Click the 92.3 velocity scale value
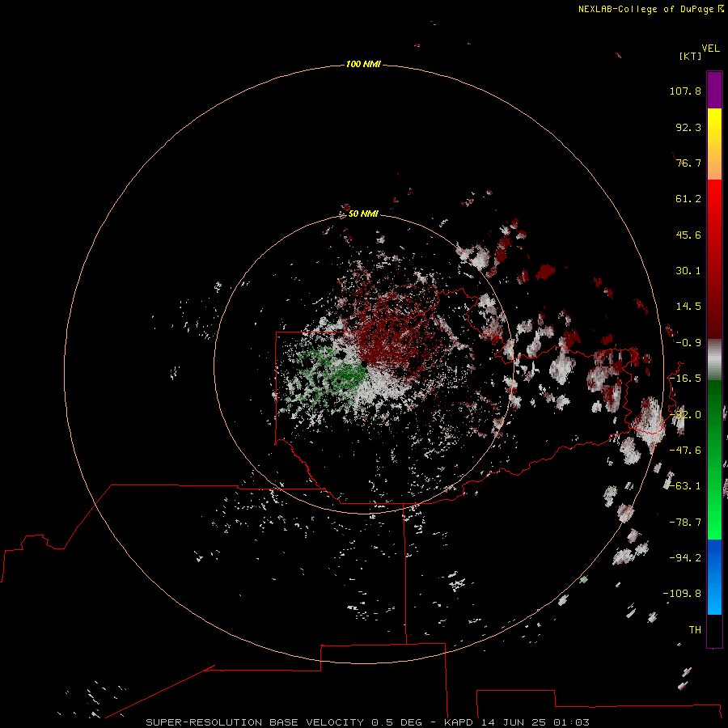The image size is (728, 728). pos(688,127)
